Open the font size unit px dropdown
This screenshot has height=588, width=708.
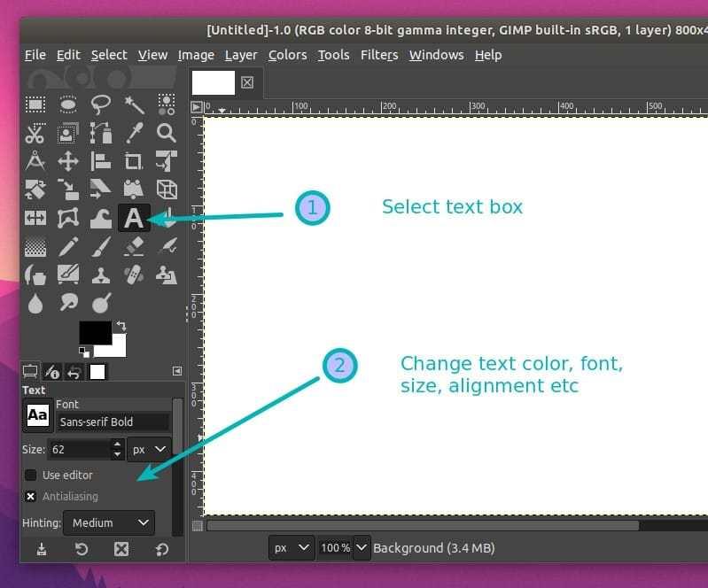[x=149, y=450]
